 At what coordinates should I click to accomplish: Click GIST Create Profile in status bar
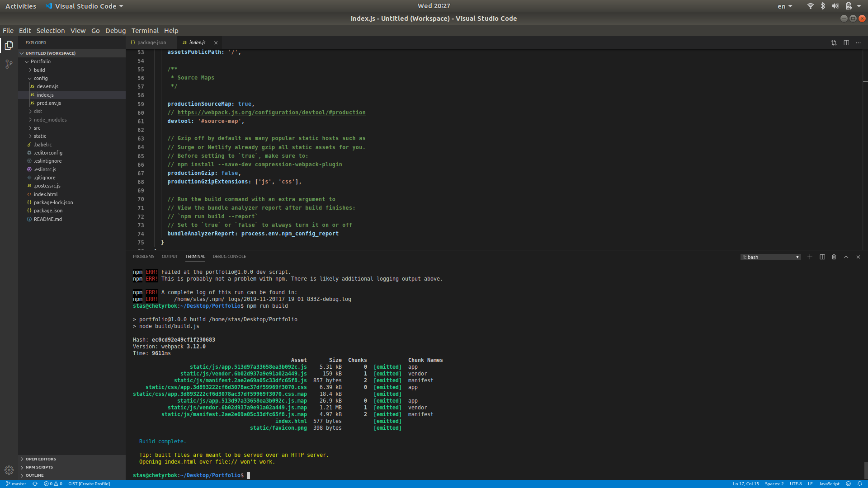(89, 484)
